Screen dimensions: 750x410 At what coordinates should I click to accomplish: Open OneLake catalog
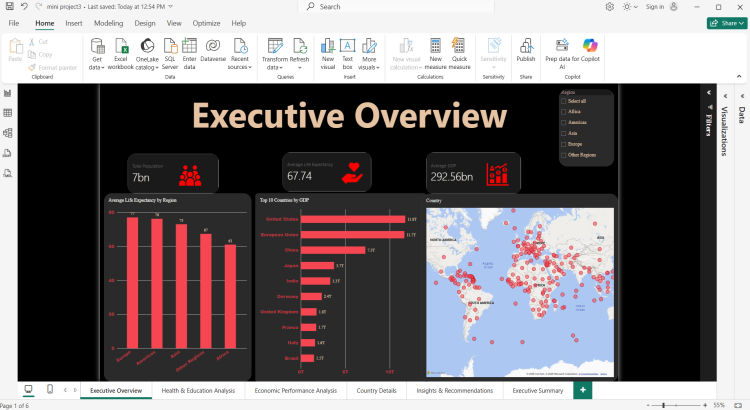point(147,54)
